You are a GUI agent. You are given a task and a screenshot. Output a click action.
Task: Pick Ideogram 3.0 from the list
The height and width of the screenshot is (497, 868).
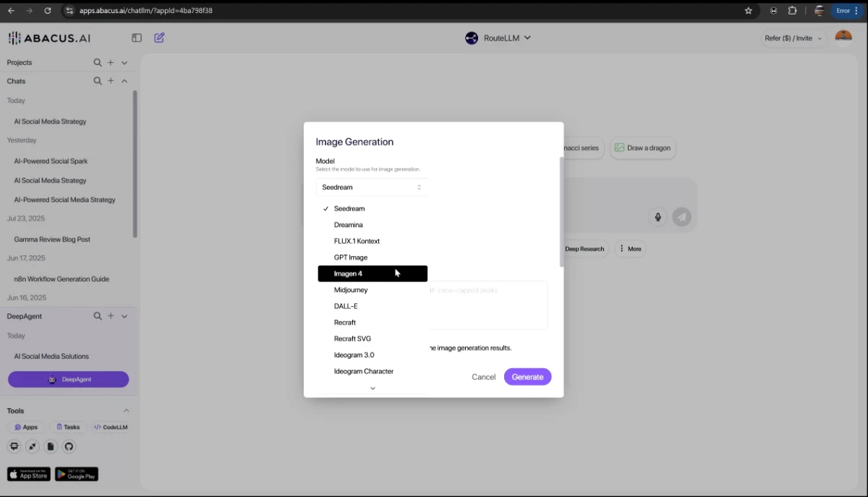373,355
